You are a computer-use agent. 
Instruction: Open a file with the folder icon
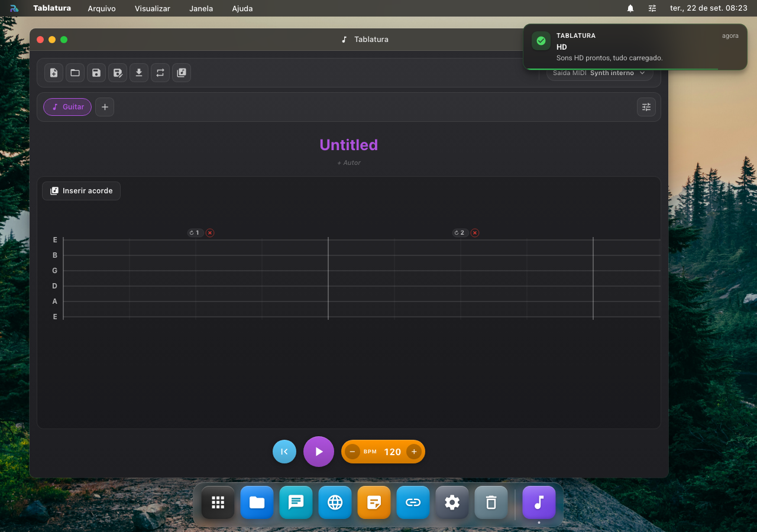[x=75, y=73]
